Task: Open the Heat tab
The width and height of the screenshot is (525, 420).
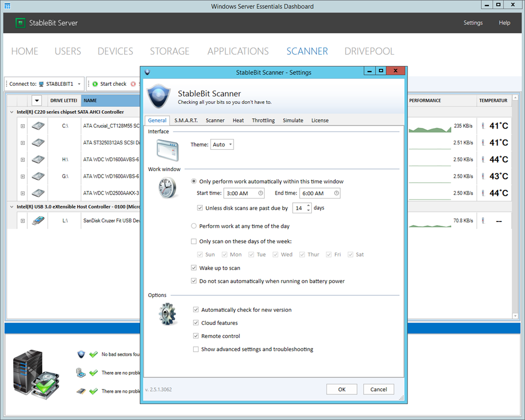Action: click(238, 120)
